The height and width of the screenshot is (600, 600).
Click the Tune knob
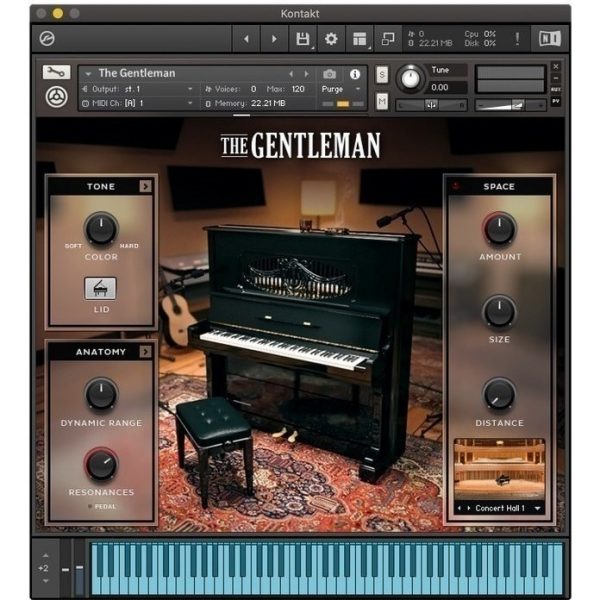coord(410,78)
